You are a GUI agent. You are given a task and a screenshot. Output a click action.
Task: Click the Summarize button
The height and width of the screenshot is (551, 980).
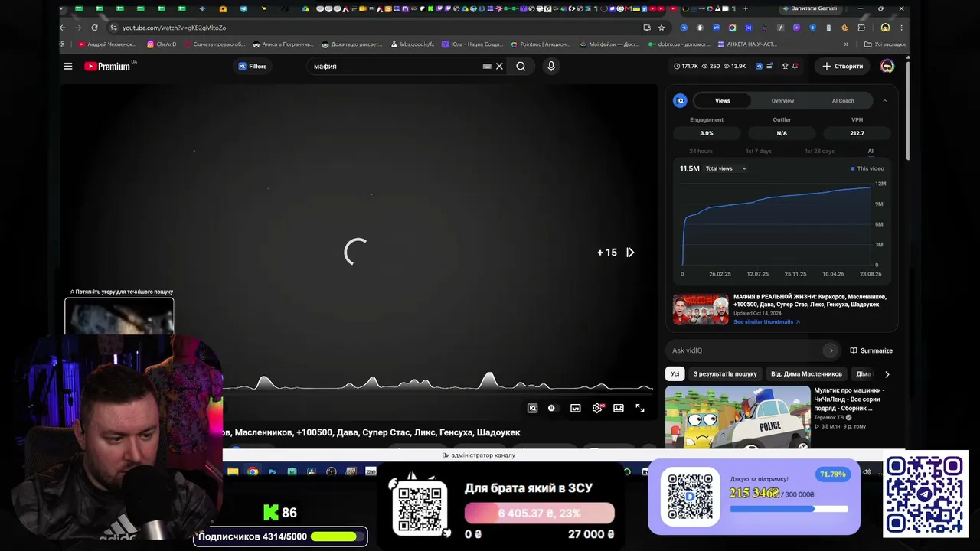coord(871,350)
